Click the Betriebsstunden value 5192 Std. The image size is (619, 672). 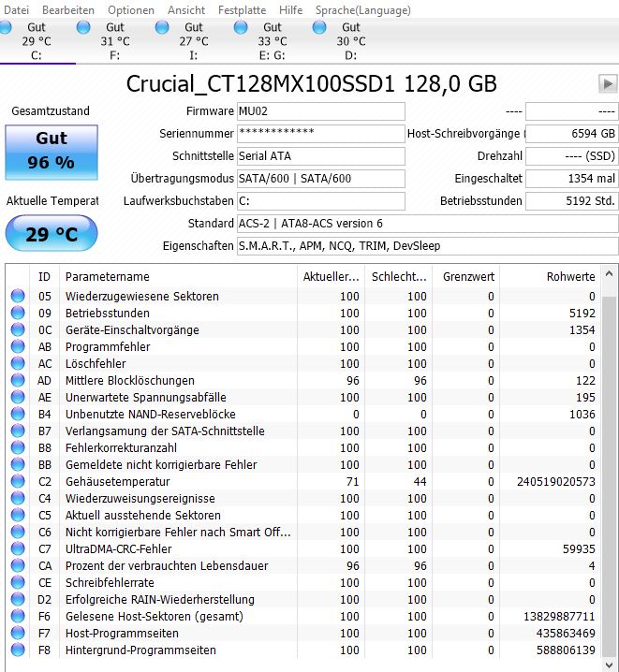tap(572, 201)
